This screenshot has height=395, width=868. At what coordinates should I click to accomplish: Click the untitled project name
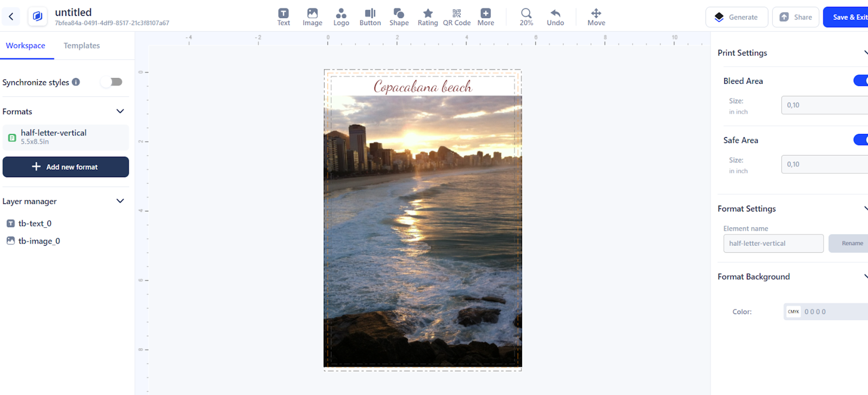(73, 12)
